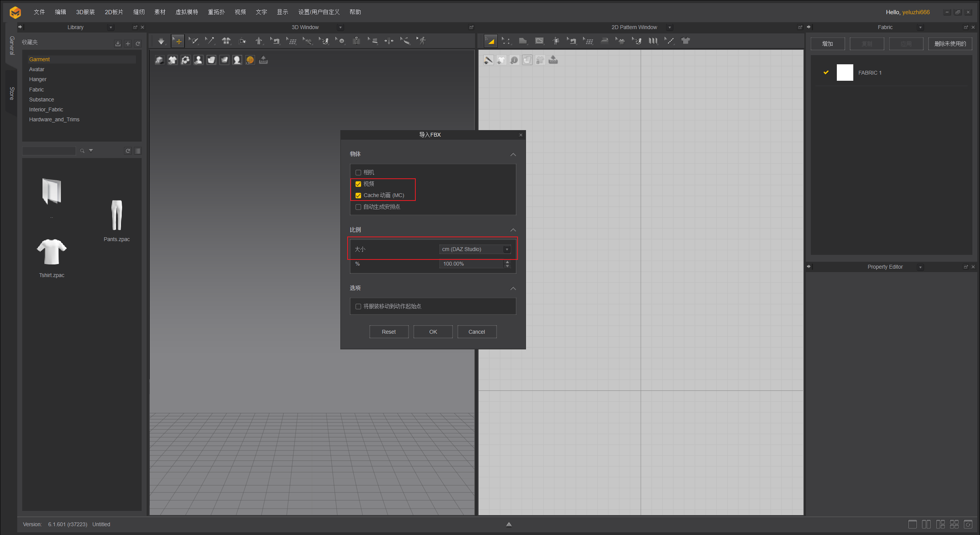Image resolution: width=980 pixels, height=535 pixels.
Task: Click the zipper tool icon
Action: (x=356, y=41)
